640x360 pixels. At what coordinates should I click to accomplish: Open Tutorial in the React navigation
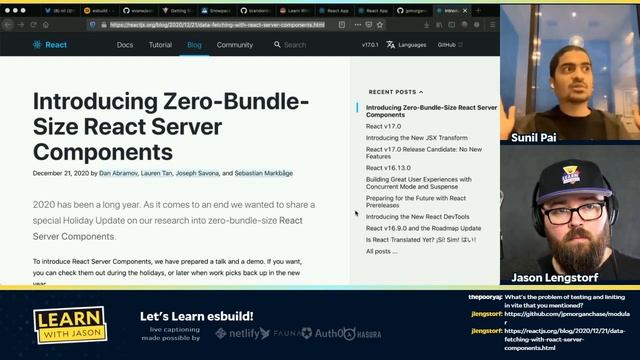(160, 45)
